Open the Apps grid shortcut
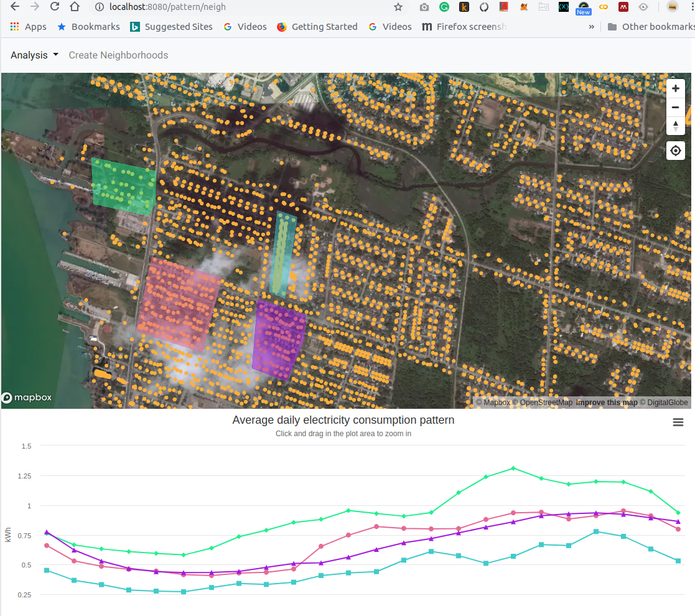Screen dimensions: 695x616 29,27
